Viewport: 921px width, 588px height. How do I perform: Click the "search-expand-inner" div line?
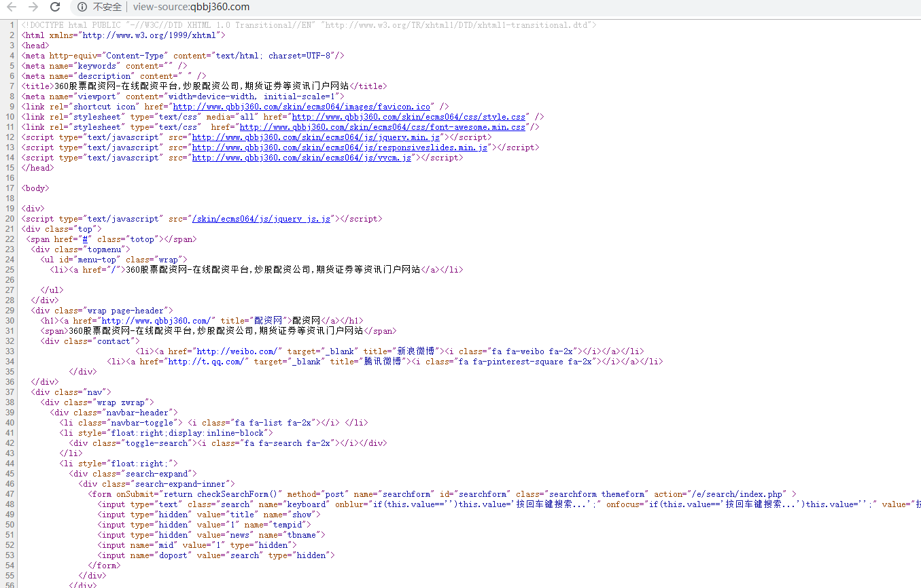point(156,484)
